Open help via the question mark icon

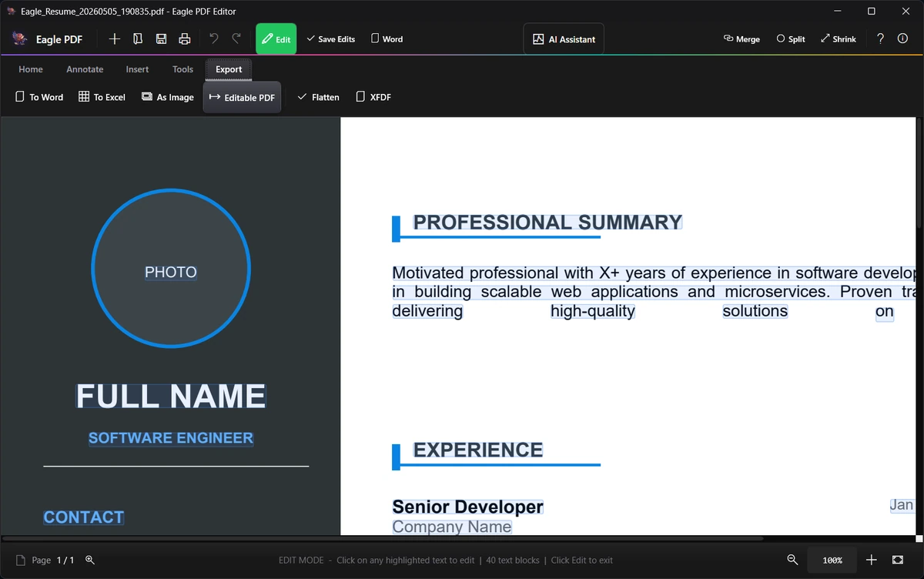point(881,38)
